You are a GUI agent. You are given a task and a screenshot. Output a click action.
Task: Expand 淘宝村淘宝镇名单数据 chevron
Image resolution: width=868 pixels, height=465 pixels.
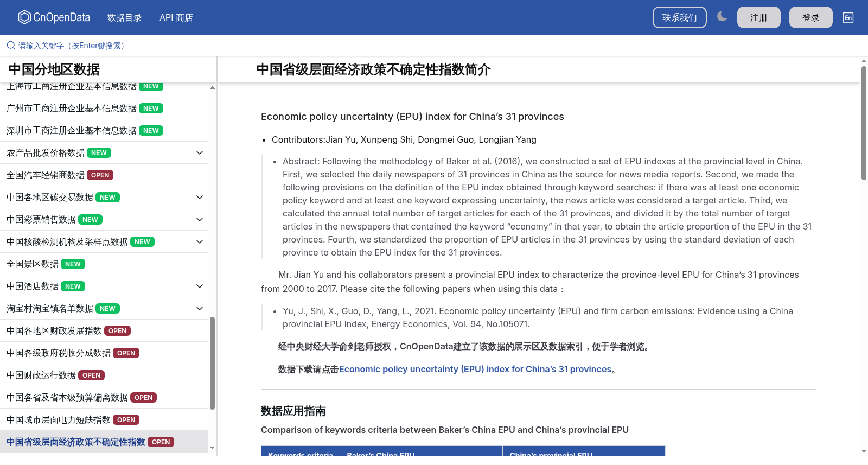pyautogui.click(x=200, y=309)
